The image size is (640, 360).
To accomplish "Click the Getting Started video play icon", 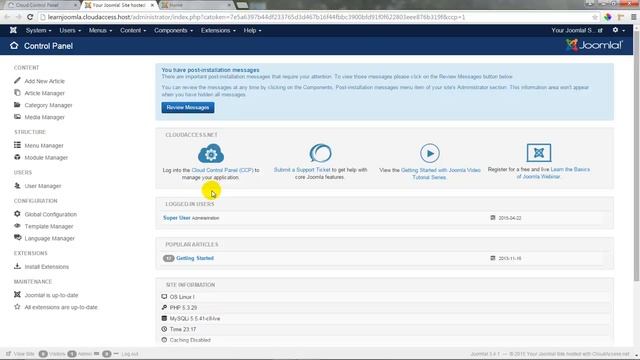I will click(x=430, y=153).
